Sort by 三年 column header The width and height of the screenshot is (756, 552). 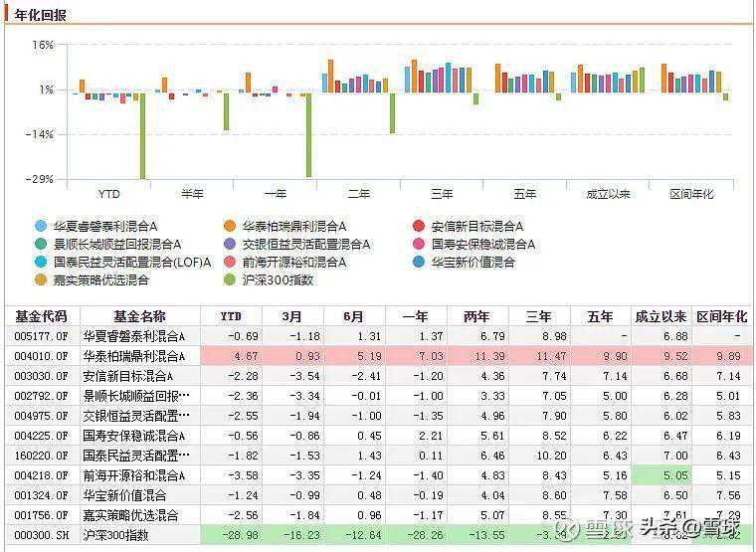[x=539, y=316]
